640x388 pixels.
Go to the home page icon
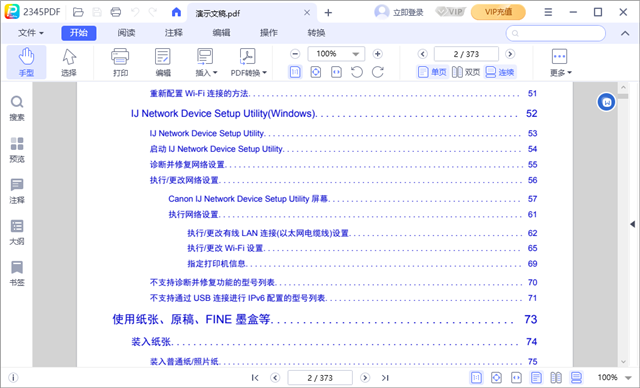176,12
